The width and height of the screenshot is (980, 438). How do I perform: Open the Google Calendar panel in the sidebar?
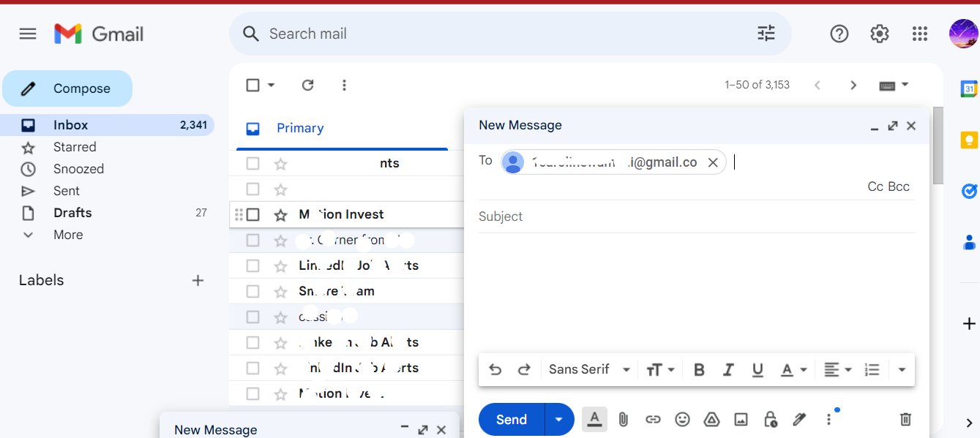click(969, 88)
